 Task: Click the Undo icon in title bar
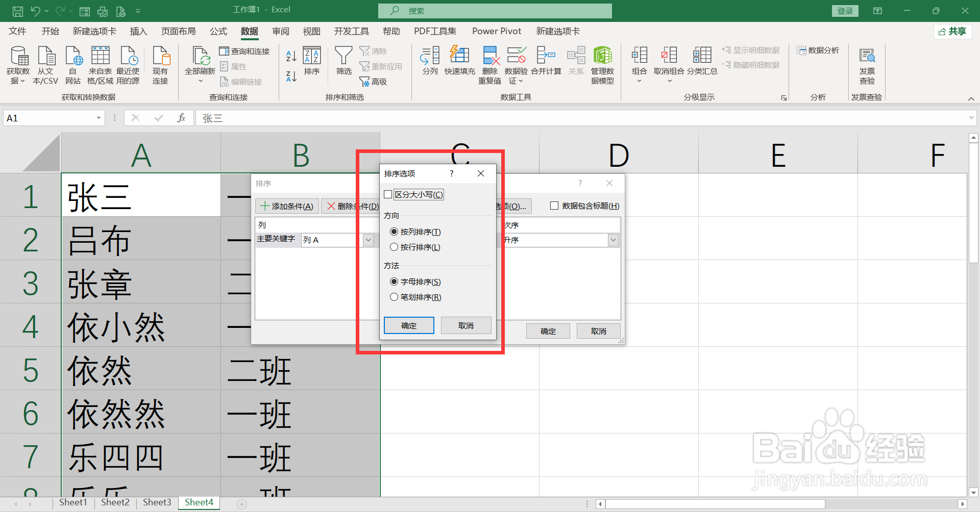(35, 11)
